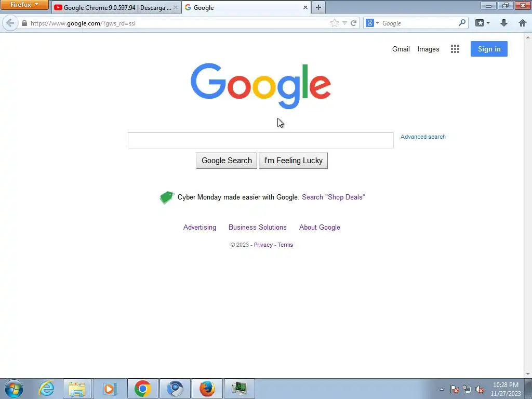Open the bookmarks menu star button
The image size is (532, 399).
pos(479,23)
